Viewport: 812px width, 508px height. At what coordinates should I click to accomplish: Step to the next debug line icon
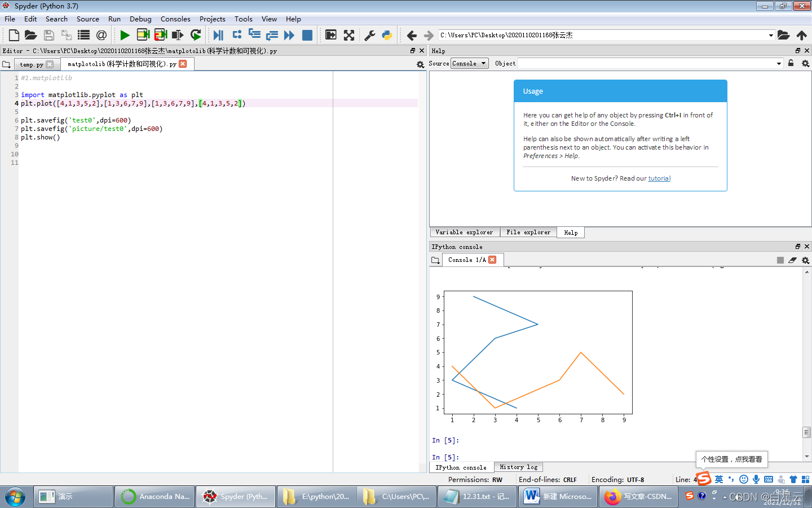tap(237, 35)
